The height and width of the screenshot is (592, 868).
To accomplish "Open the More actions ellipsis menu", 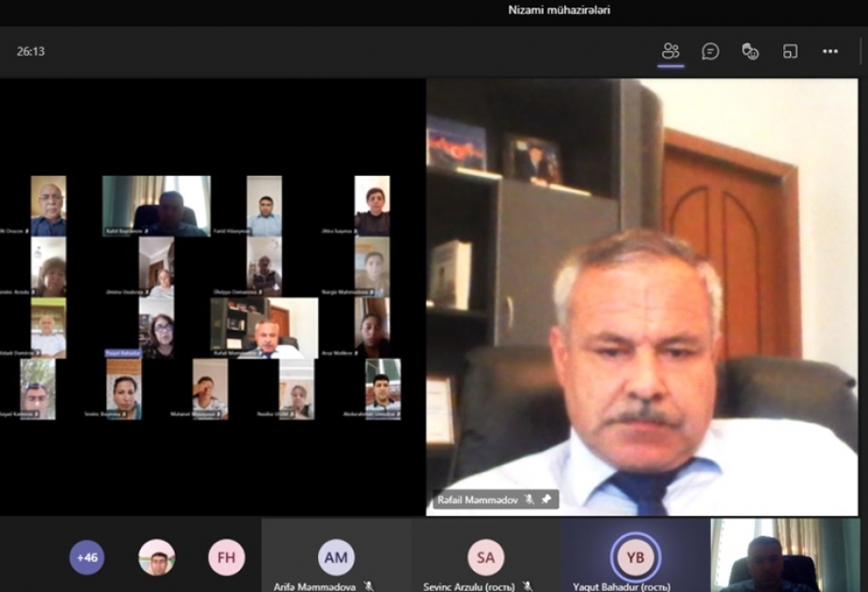I will [x=829, y=52].
